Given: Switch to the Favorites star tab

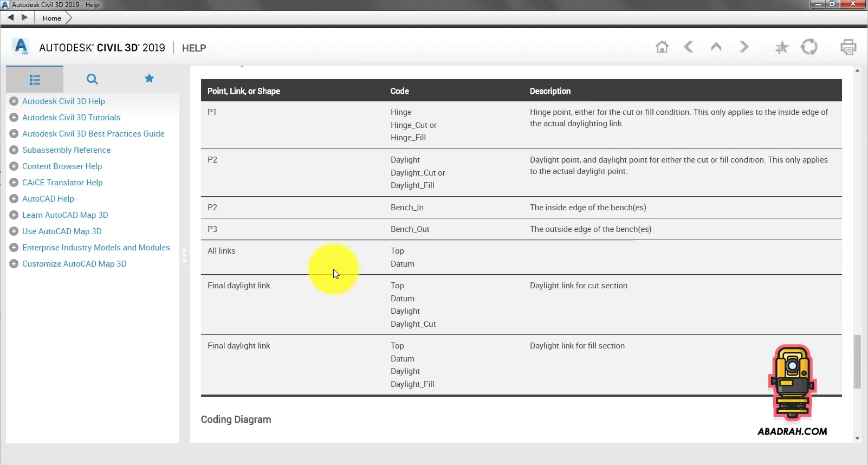Looking at the screenshot, I should [x=149, y=79].
